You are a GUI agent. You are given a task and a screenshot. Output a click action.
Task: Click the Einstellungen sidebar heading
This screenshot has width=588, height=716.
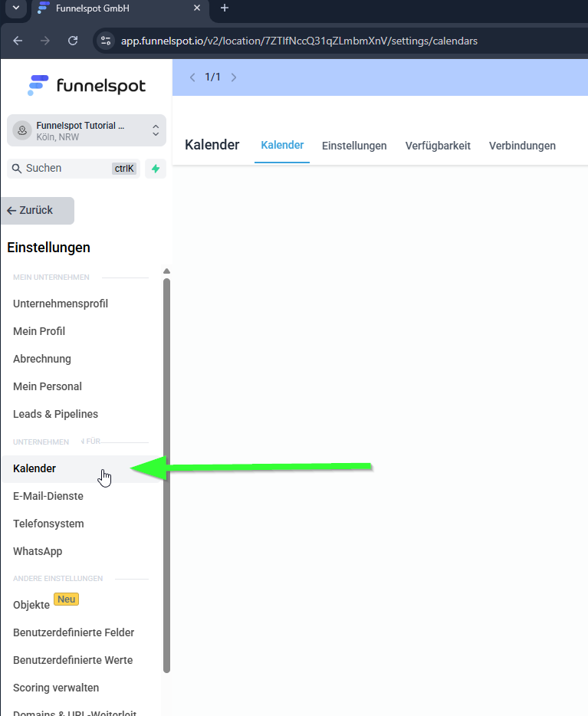(x=48, y=248)
